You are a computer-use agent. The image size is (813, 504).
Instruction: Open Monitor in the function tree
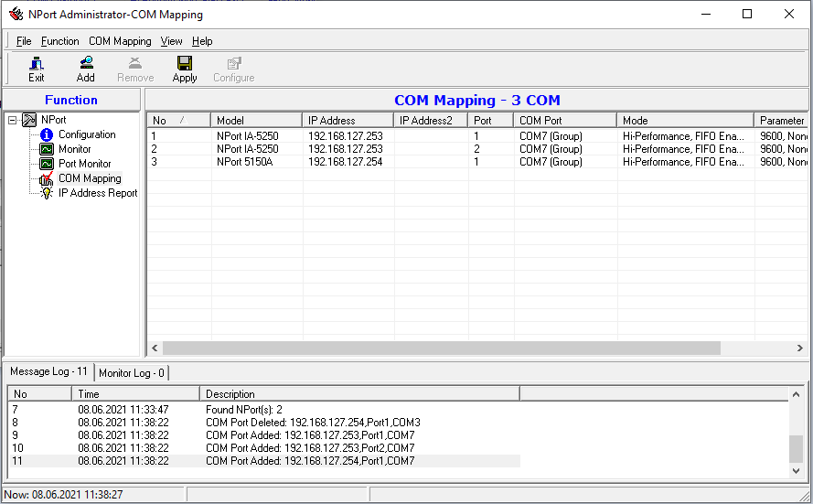pos(74,149)
